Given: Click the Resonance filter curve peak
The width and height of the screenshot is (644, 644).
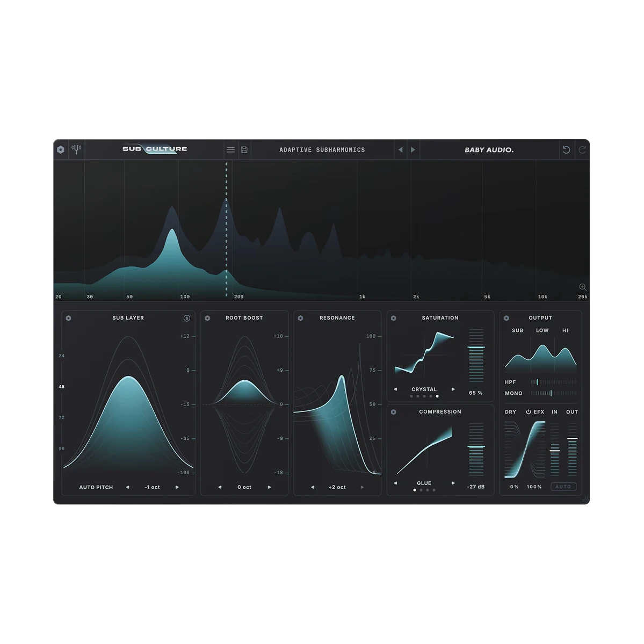Looking at the screenshot, I should coord(342,377).
